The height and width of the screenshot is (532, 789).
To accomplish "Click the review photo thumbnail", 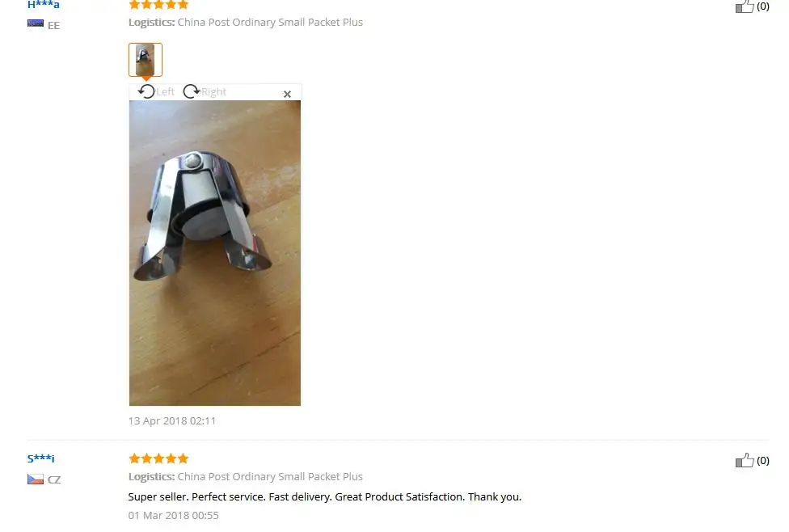I will (146, 60).
